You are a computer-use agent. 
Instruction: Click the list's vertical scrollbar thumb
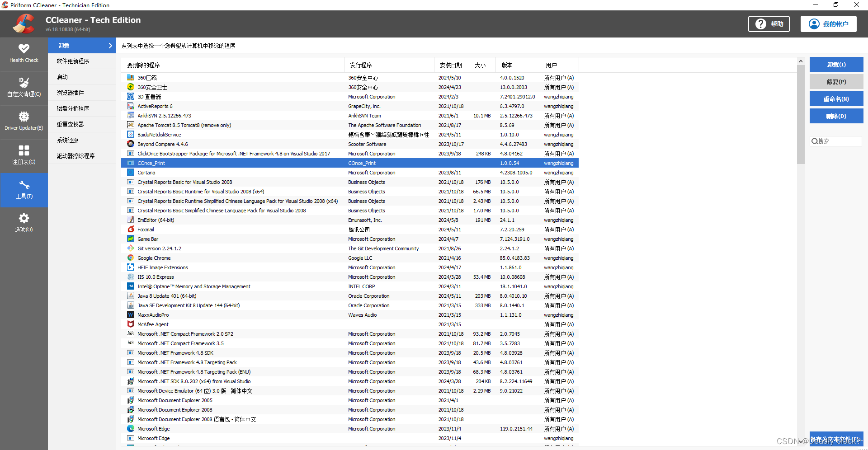(x=801, y=115)
